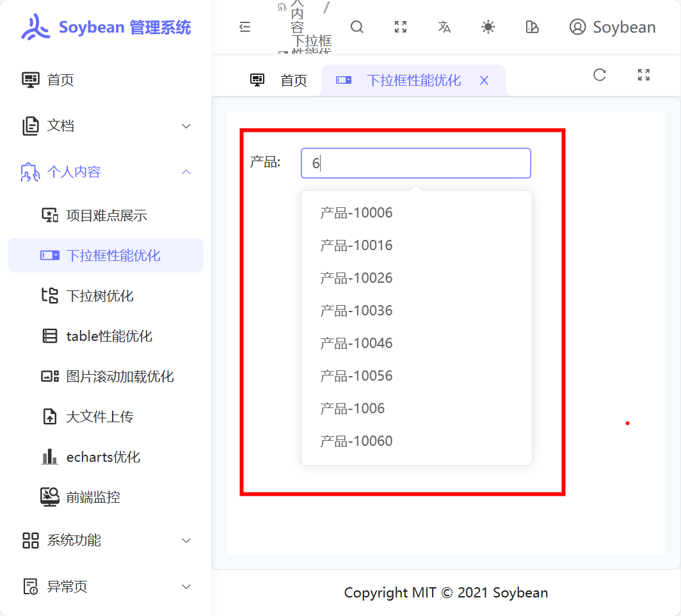The width and height of the screenshot is (681, 616).
Task: Click the 产品 input field
Action: point(415,163)
